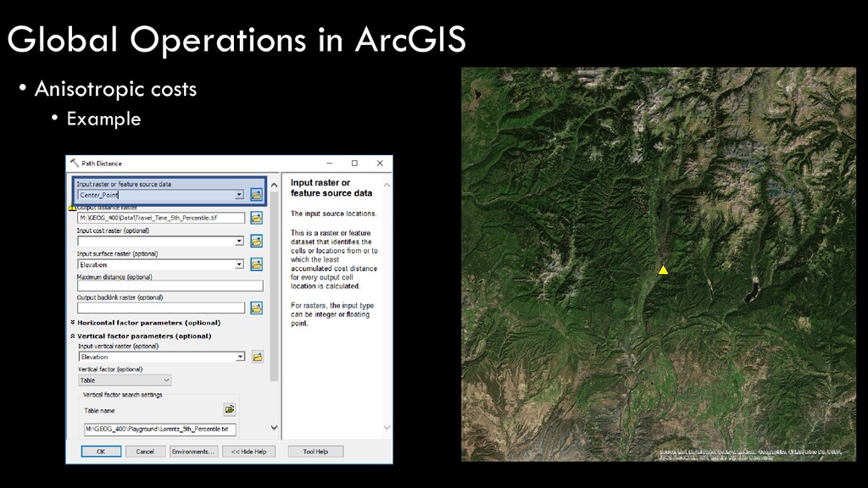Screen dimensions: 868x488
Task: Close the Path Distance dialog
Action: tap(380, 164)
